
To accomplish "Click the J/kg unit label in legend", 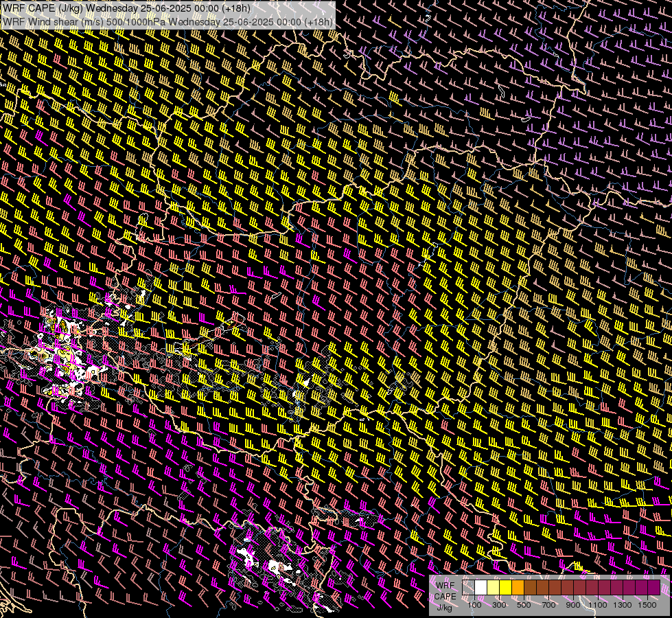I will tap(444, 607).
